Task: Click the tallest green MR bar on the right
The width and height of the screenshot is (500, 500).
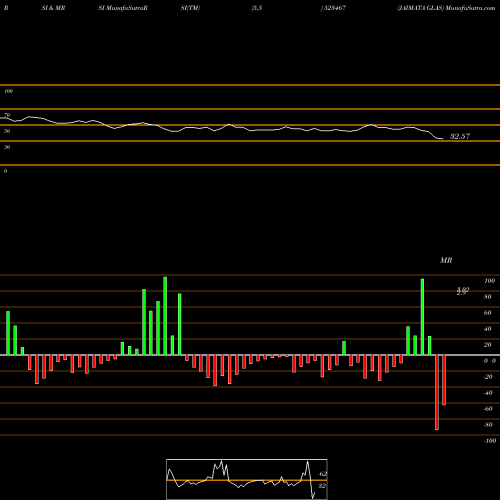Action: tap(422, 317)
